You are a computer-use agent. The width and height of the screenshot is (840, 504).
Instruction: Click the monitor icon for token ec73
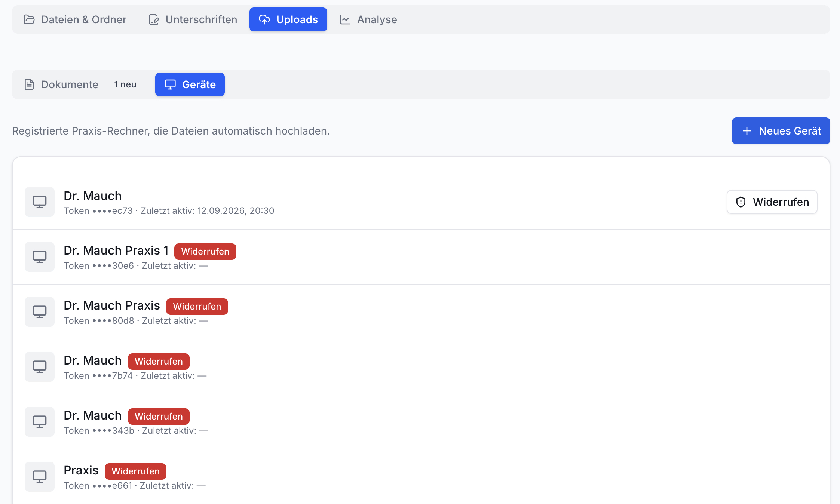pos(40,202)
